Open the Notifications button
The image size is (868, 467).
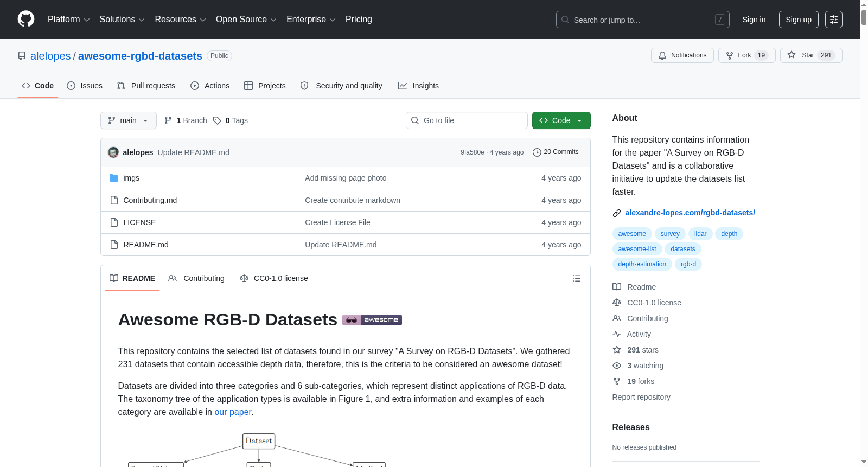pyautogui.click(x=682, y=55)
